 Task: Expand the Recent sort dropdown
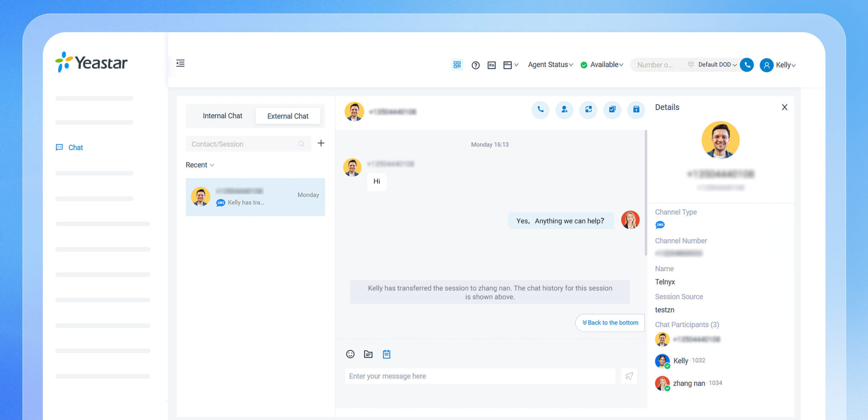(x=200, y=165)
